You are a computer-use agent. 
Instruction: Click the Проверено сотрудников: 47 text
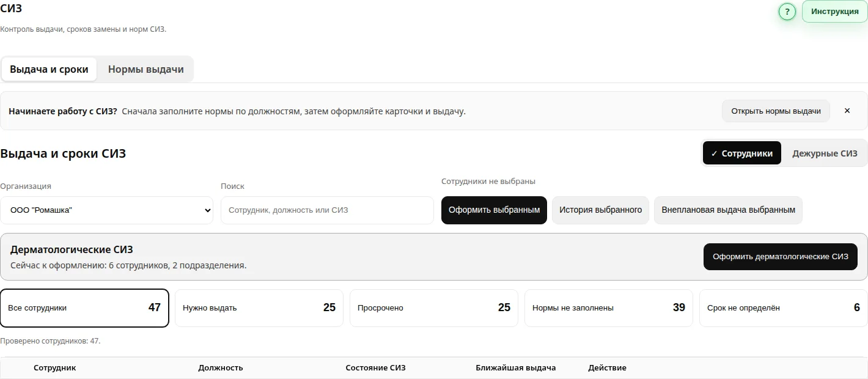[x=50, y=341]
